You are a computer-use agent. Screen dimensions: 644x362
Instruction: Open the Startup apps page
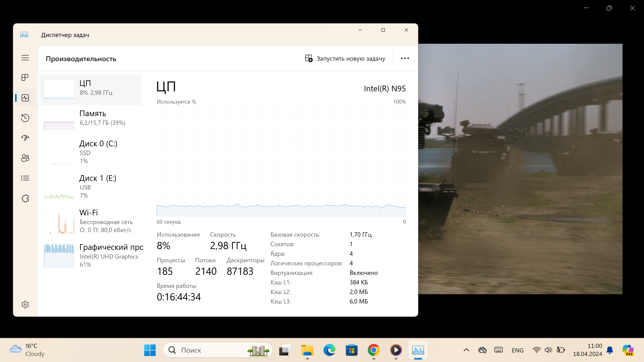click(25, 138)
